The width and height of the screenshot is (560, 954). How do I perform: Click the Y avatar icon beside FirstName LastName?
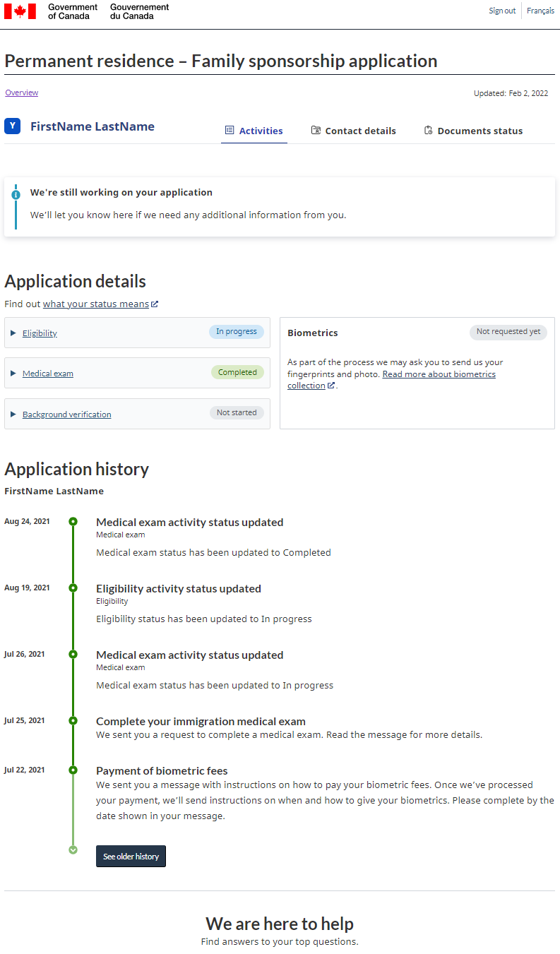(x=11, y=126)
